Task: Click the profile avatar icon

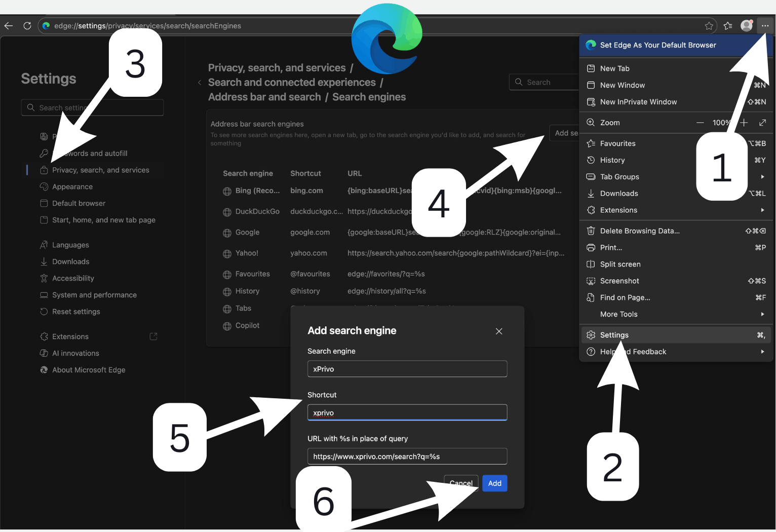Action: 747,26
